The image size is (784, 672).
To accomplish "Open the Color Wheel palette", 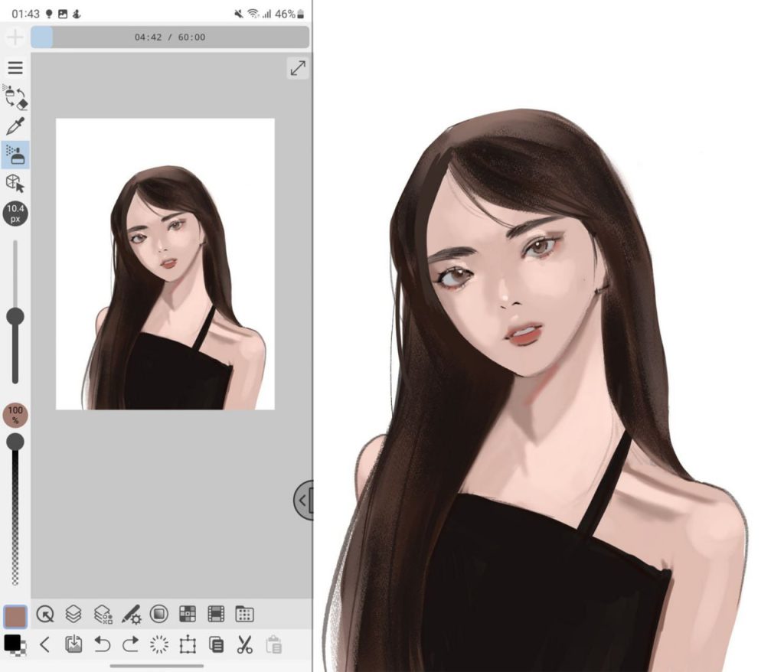I will pyautogui.click(x=159, y=614).
